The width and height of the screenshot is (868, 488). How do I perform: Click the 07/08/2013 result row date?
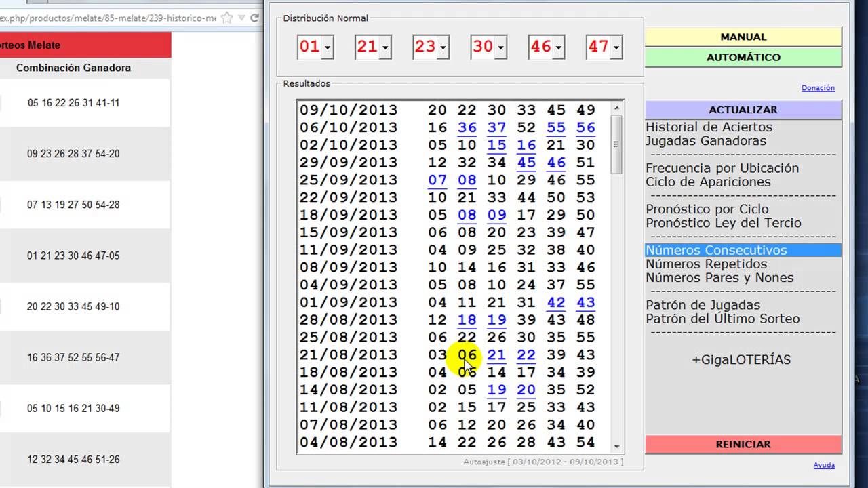click(349, 425)
